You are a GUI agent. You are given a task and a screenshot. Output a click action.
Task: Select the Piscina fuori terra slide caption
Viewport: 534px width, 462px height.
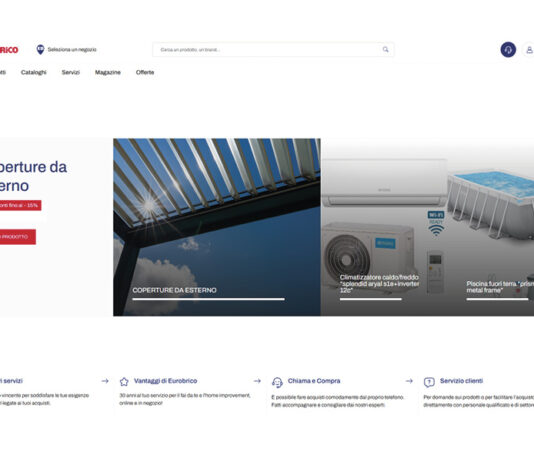tap(500, 287)
